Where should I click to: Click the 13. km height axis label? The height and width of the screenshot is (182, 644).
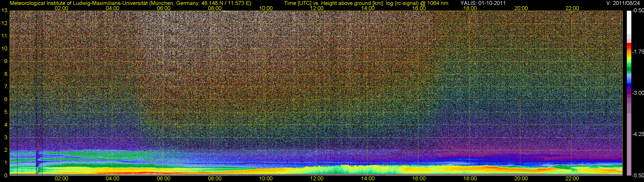click(x=5, y=11)
